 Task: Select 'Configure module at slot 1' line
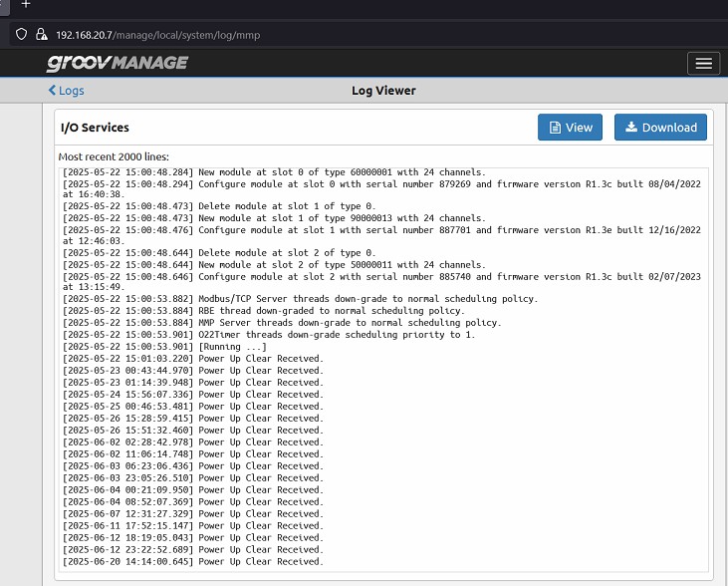(381, 235)
